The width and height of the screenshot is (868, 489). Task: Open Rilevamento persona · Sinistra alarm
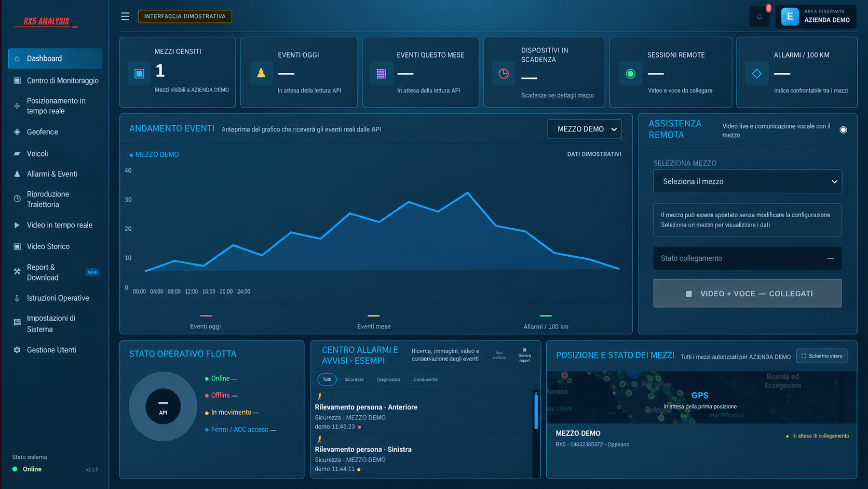coord(422,454)
